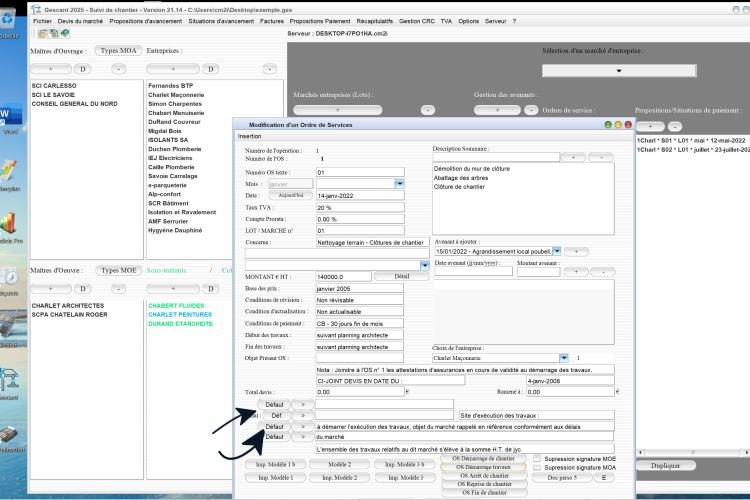This screenshot has height=500, width=750.
Task: Open the Récapitulatifs menu
Action: pyautogui.click(x=375, y=21)
